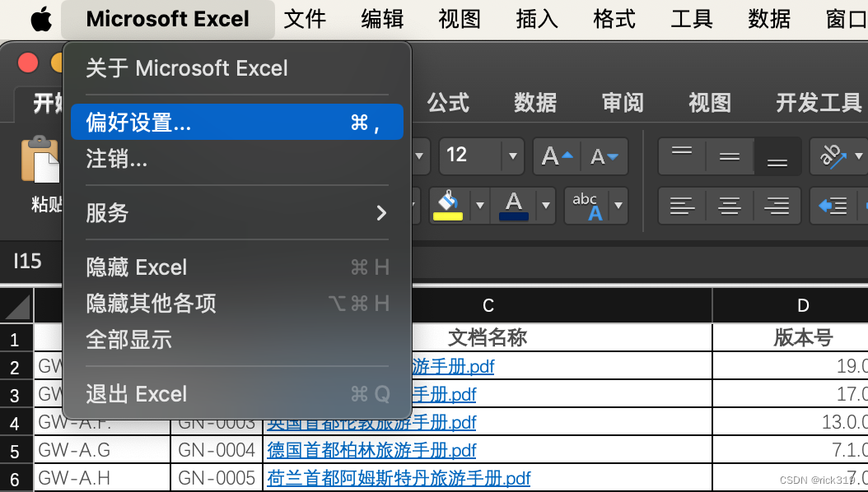
Task: Click the phonetic guide abc icon
Action: (587, 205)
